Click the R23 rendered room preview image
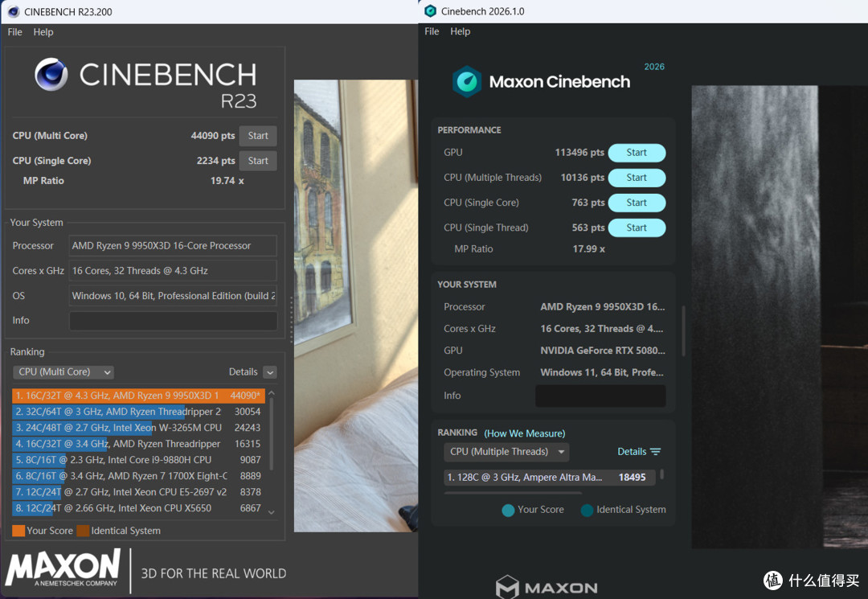Viewport: 868px width, 599px height. pyautogui.click(x=356, y=306)
